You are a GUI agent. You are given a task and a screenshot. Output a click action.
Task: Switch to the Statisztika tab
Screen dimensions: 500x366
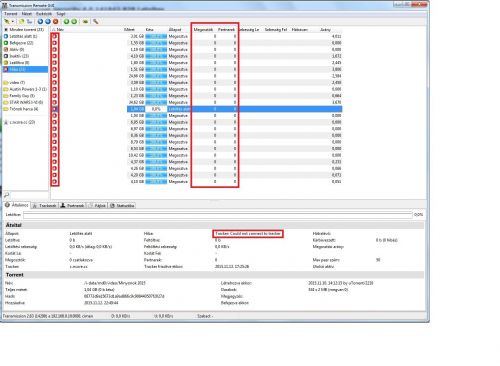pyautogui.click(x=122, y=206)
